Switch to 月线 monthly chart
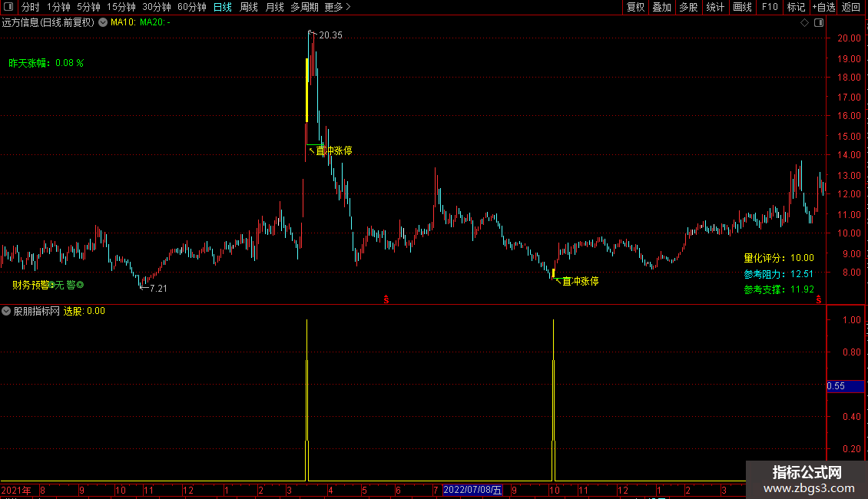Viewport: 868px width, 499px height. [274, 7]
